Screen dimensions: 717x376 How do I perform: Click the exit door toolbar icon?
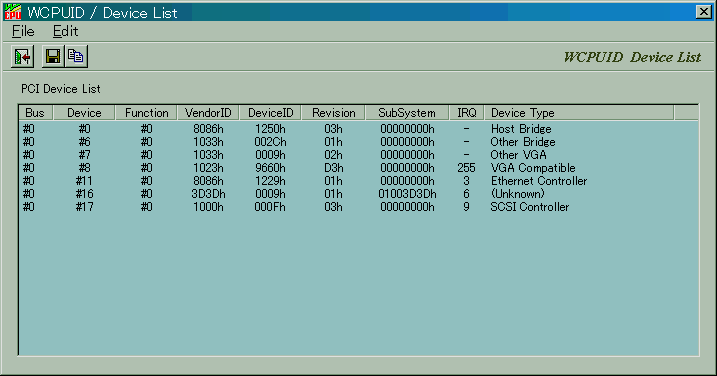22,57
